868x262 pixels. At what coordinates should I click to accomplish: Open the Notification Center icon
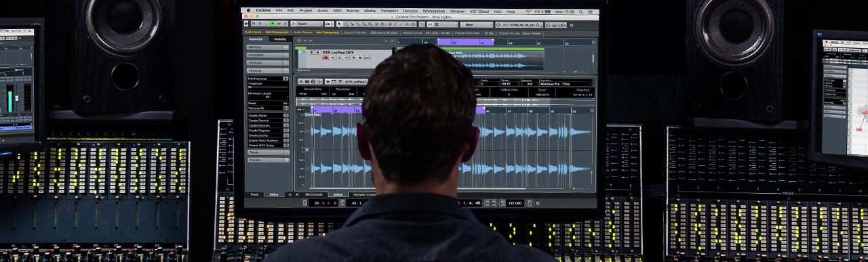(x=589, y=12)
